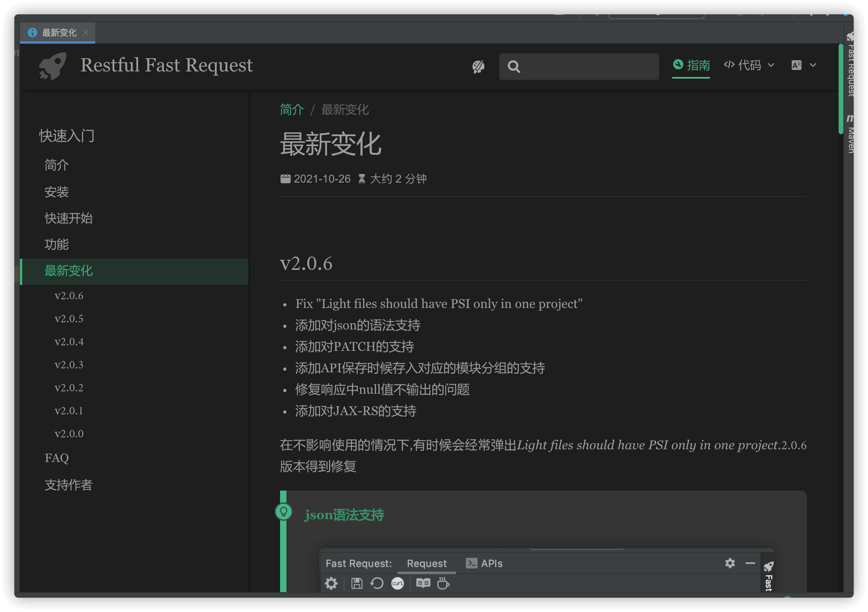868x612 pixels.
Task: Open the language translation icon menu
Action: (x=796, y=65)
